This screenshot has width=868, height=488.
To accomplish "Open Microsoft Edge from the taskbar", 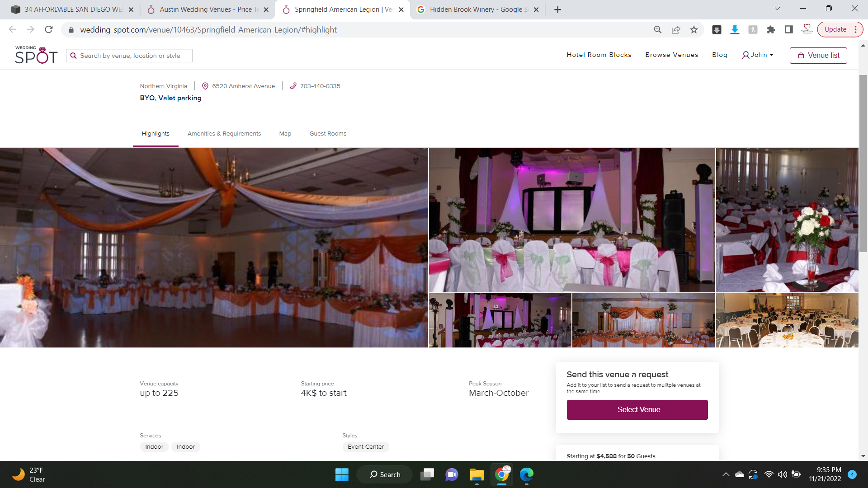I will [526, 474].
